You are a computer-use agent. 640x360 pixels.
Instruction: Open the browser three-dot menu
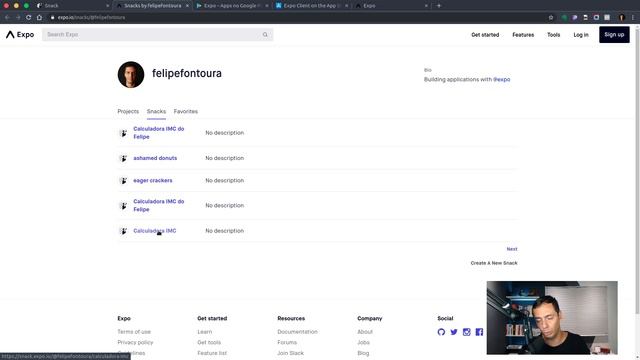tap(633, 18)
